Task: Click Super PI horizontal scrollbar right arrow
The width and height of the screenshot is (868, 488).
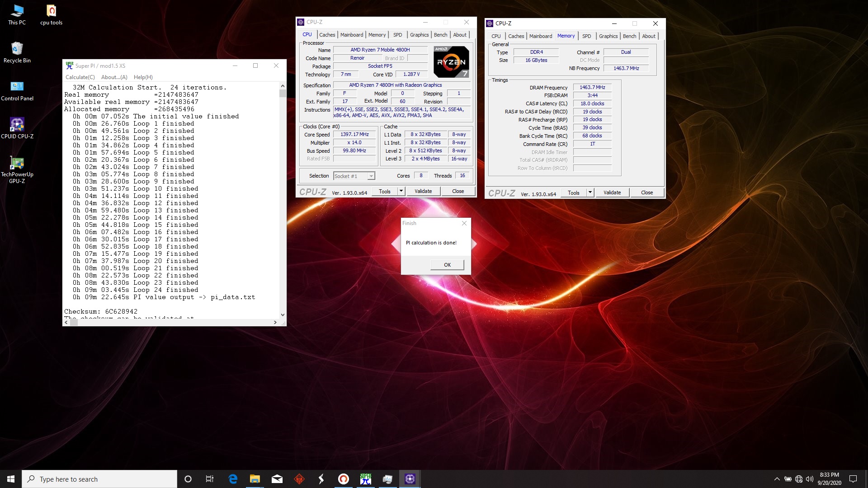Action: pos(275,322)
